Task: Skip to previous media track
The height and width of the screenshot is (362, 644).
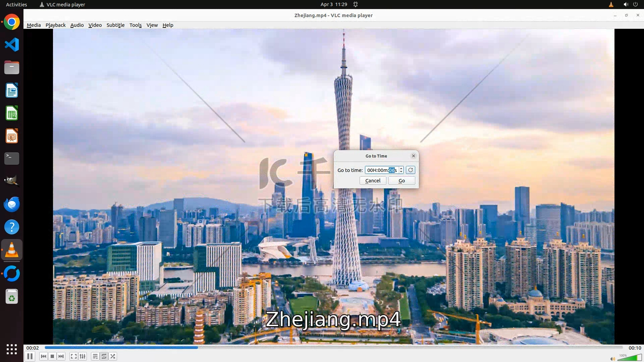Action: click(43, 356)
